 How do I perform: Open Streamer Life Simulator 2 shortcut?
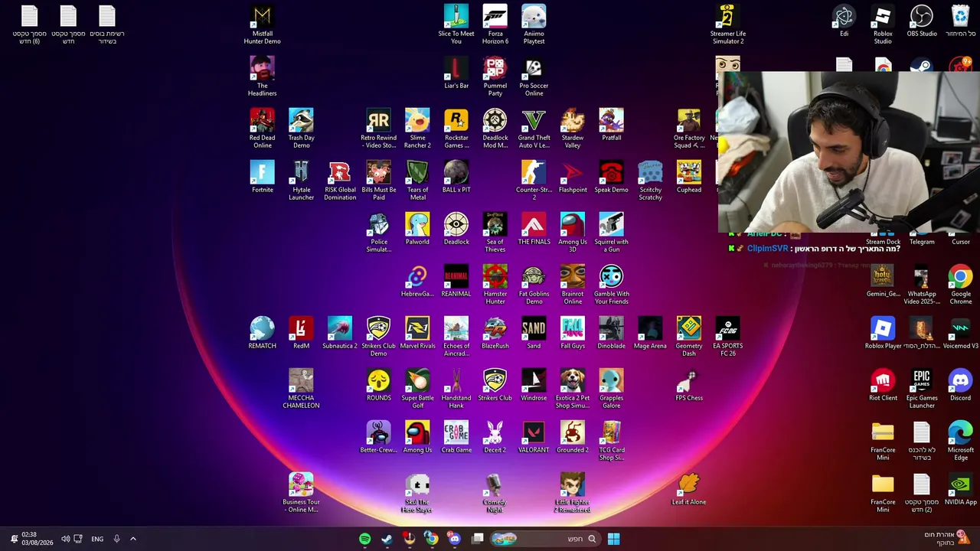(727, 24)
